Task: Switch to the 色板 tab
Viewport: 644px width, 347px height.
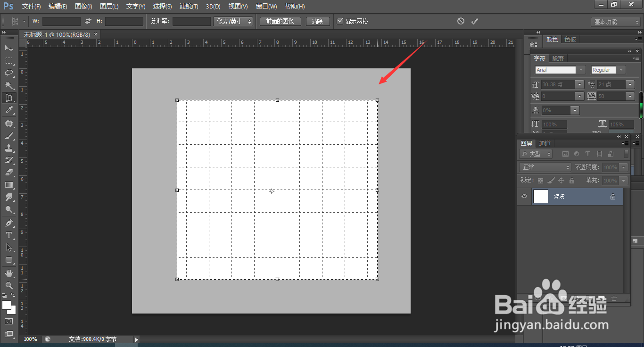Action: point(570,40)
